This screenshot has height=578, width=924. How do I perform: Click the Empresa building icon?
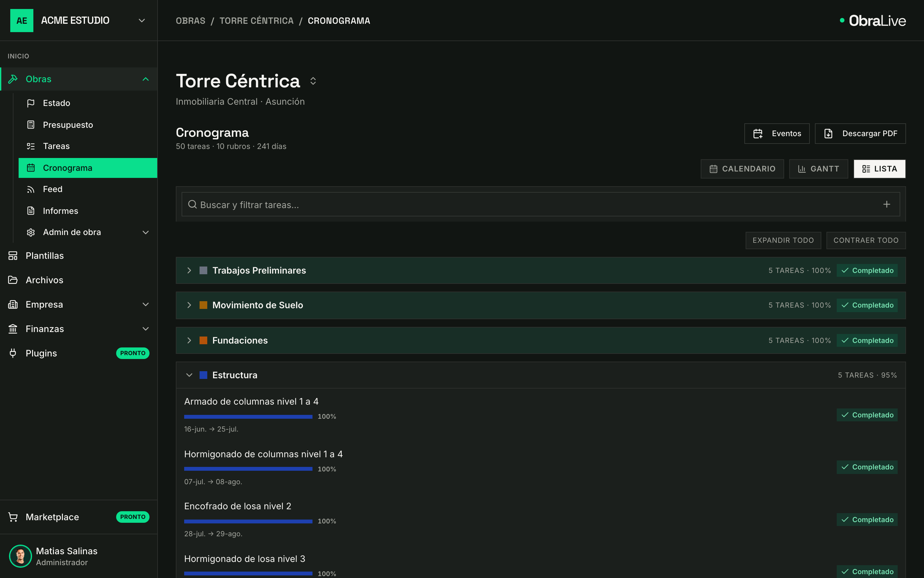(x=13, y=304)
